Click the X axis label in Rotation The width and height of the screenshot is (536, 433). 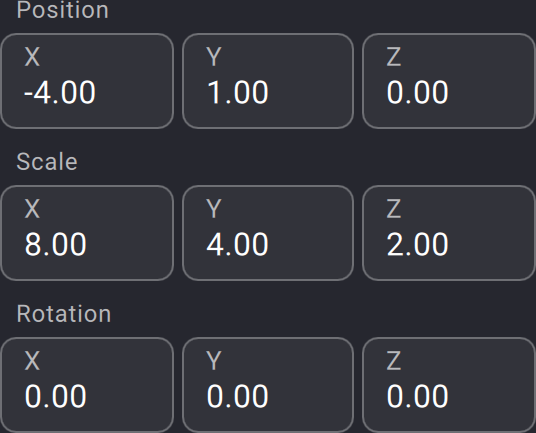(32, 361)
